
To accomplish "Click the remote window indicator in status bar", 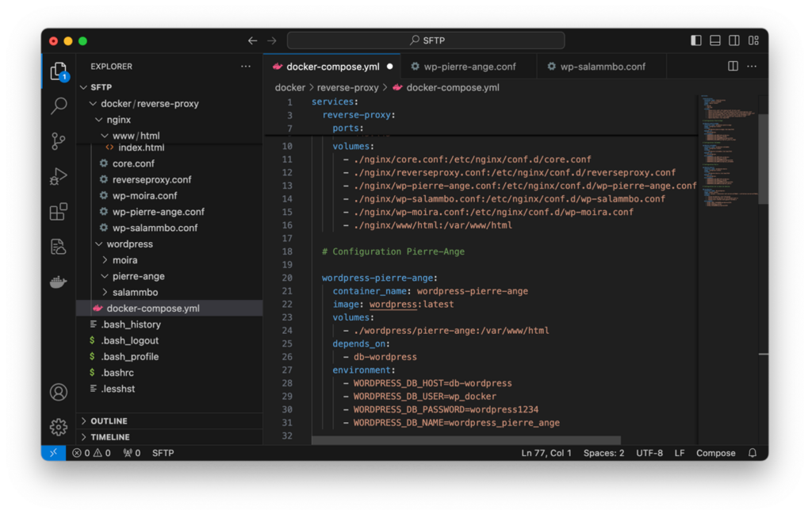I will 53,453.
